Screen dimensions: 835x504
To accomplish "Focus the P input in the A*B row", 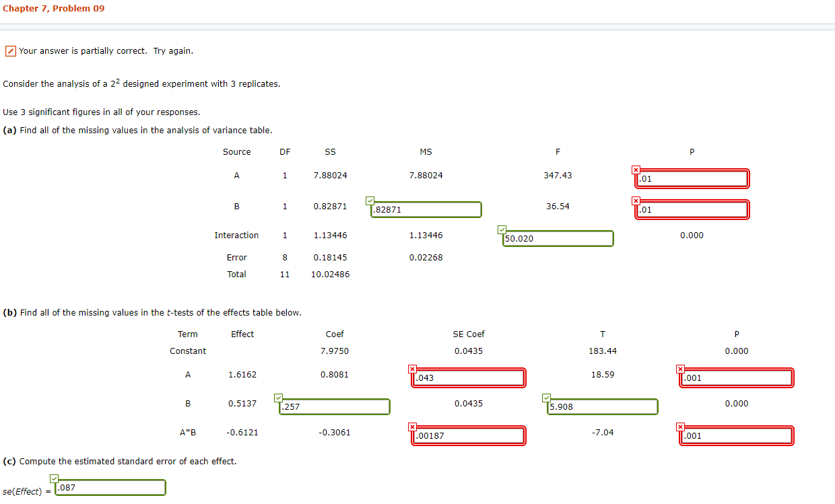I will click(x=737, y=436).
